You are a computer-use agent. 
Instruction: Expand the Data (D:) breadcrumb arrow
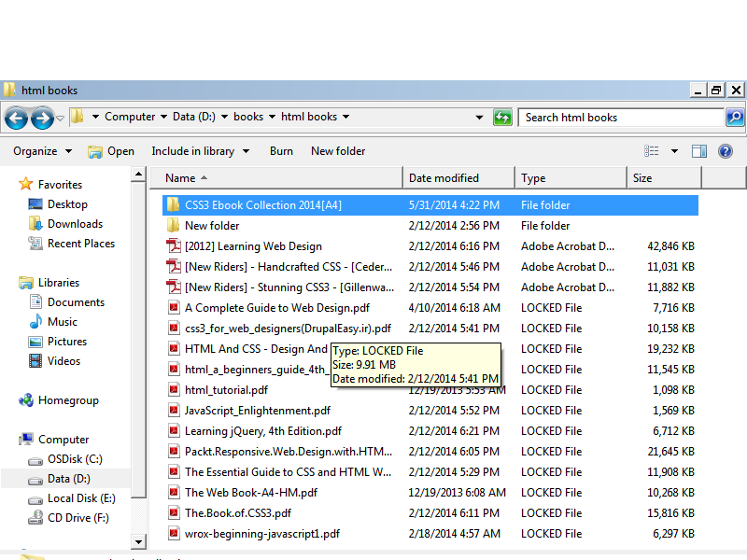[x=224, y=117]
